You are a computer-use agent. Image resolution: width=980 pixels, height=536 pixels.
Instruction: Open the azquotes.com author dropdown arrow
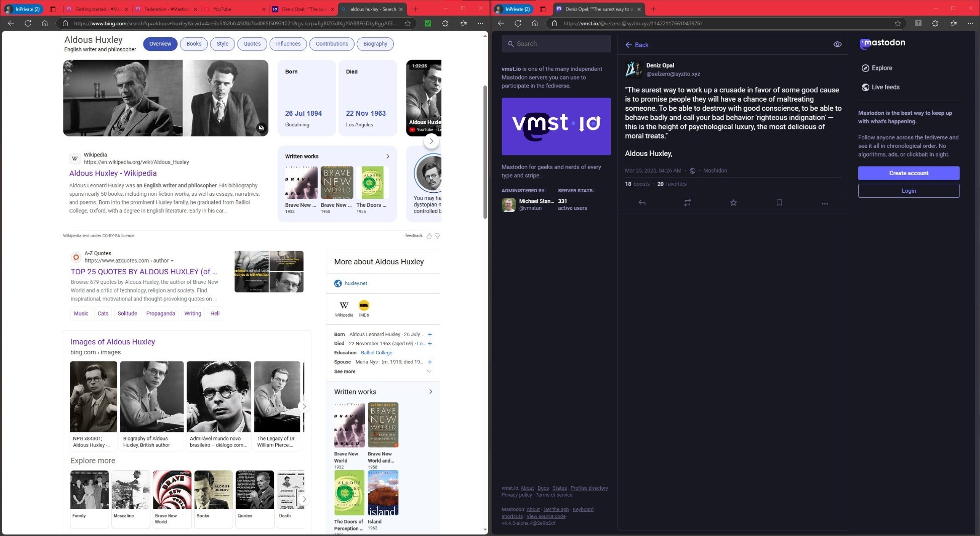coord(172,261)
